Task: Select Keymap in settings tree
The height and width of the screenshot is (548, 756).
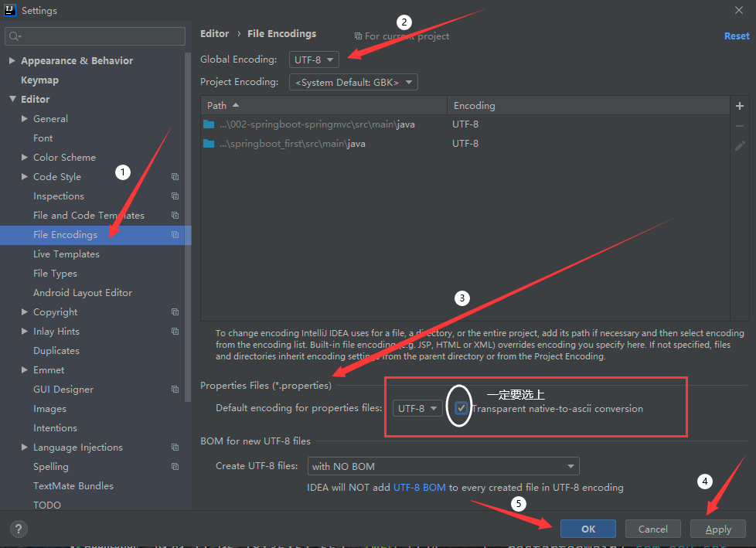Action: click(39, 80)
